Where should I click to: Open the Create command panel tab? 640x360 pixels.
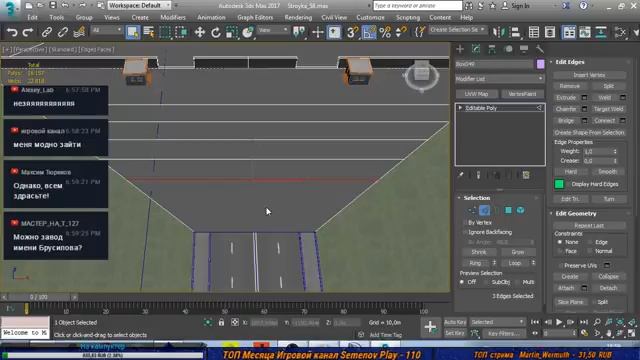(x=460, y=49)
